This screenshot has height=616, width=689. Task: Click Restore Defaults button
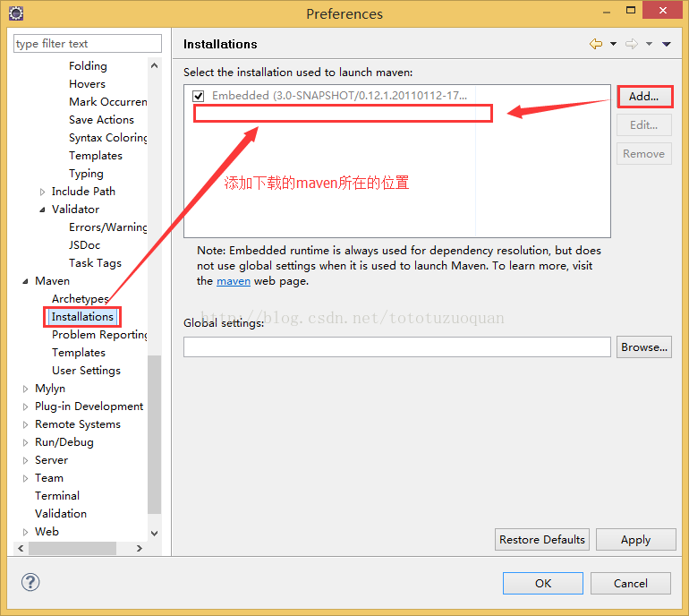coord(541,540)
